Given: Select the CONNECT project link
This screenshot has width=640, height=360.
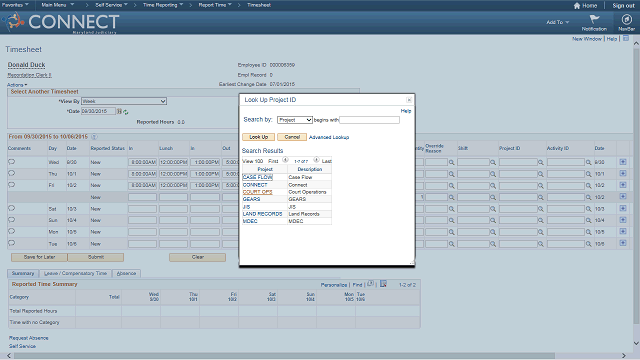Looking at the screenshot, I should (x=255, y=185).
